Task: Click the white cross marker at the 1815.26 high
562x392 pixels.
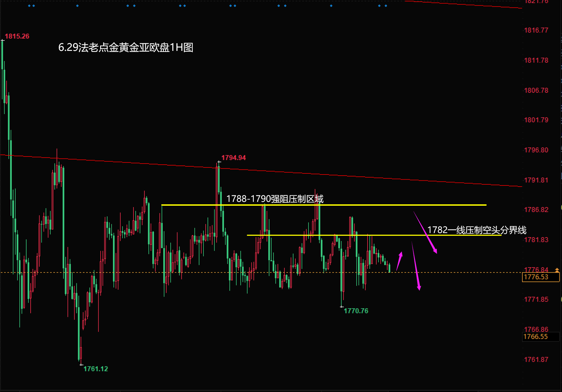Action: (x=3, y=40)
